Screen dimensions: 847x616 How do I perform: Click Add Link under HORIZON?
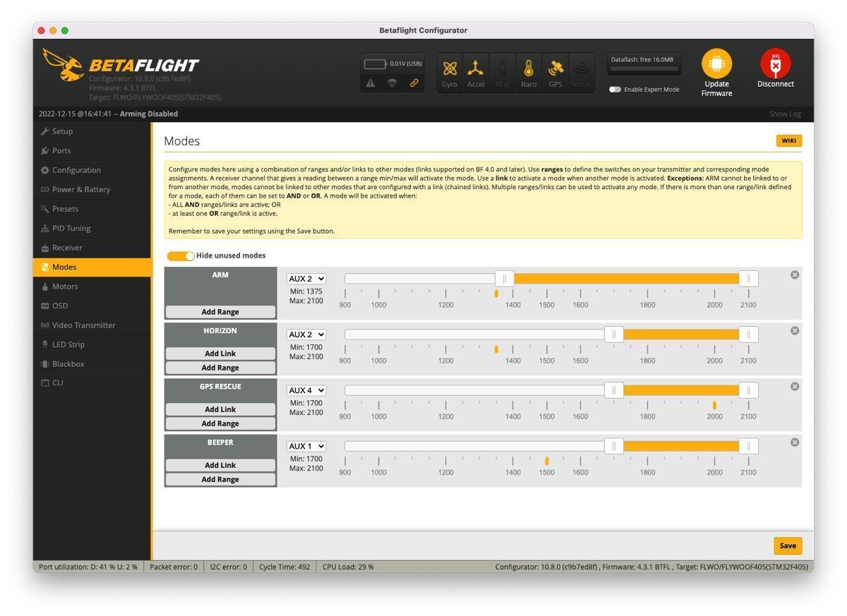(220, 354)
